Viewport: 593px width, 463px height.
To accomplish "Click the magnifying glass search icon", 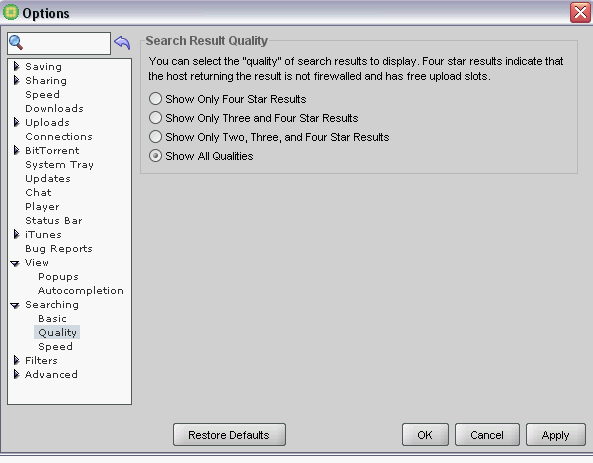I will coord(16,42).
